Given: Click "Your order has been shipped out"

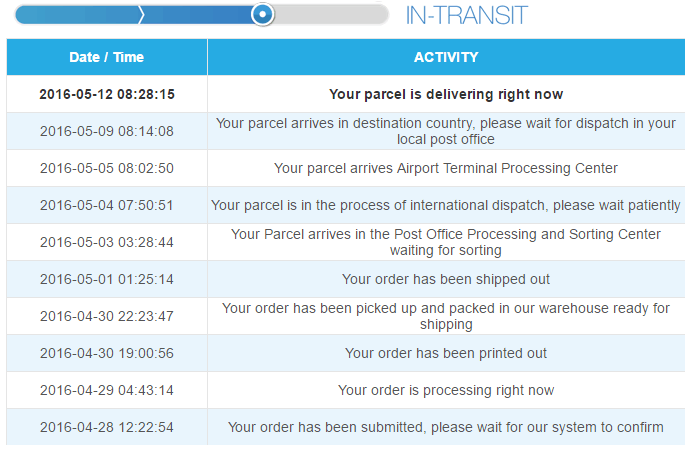Looking at the screenshot, I should click(446, 279).
